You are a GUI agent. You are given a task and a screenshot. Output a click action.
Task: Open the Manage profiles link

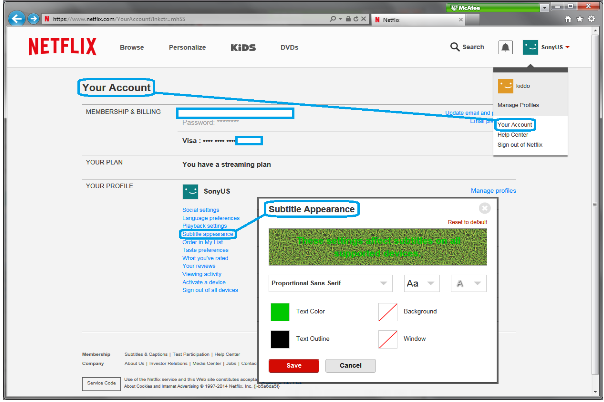pos(493,191)
